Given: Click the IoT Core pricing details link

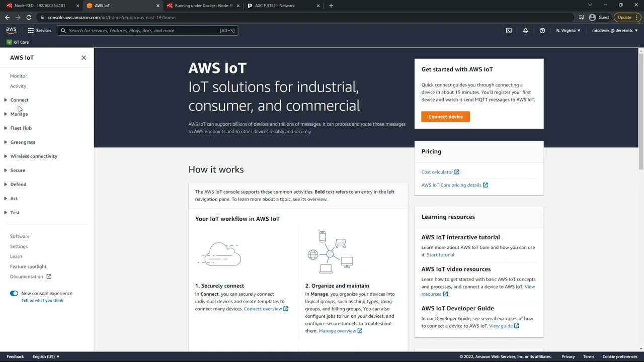Looking at the screenshot, I should coord(454,185).
